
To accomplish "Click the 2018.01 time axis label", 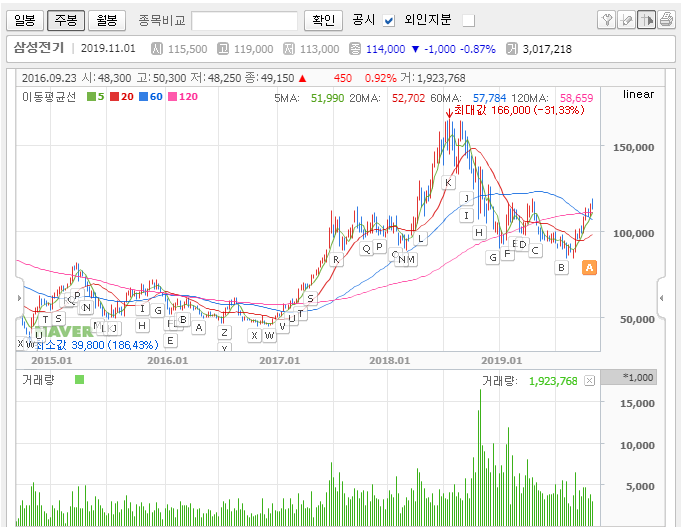I will (389, 360).
